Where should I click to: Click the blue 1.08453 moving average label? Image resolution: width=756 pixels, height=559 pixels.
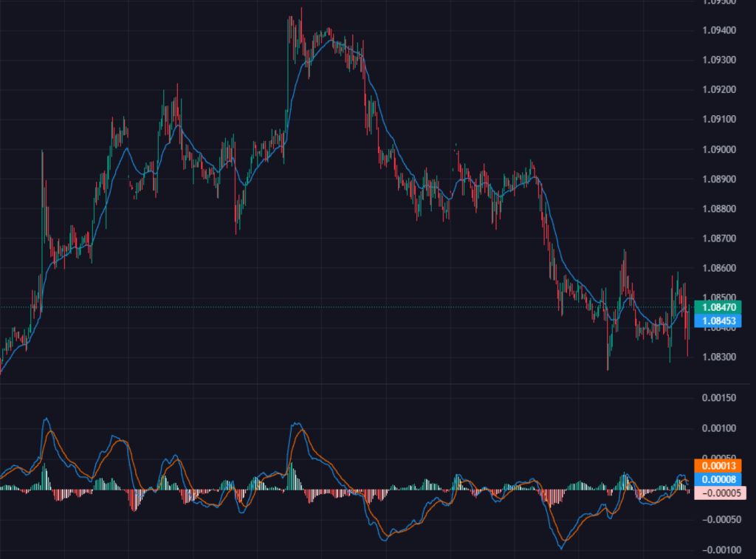(x=720, y=320)
